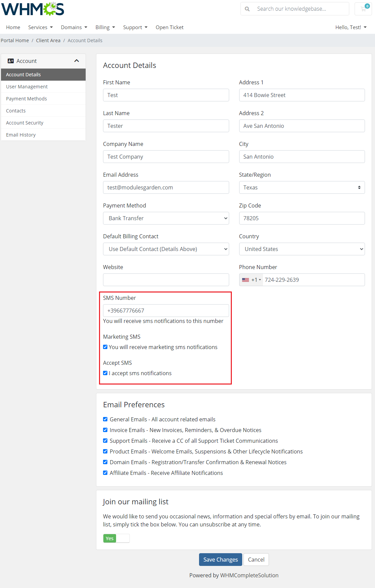Open the shopping cart icon
The image size is (375, 588).
tap(363, 9)
